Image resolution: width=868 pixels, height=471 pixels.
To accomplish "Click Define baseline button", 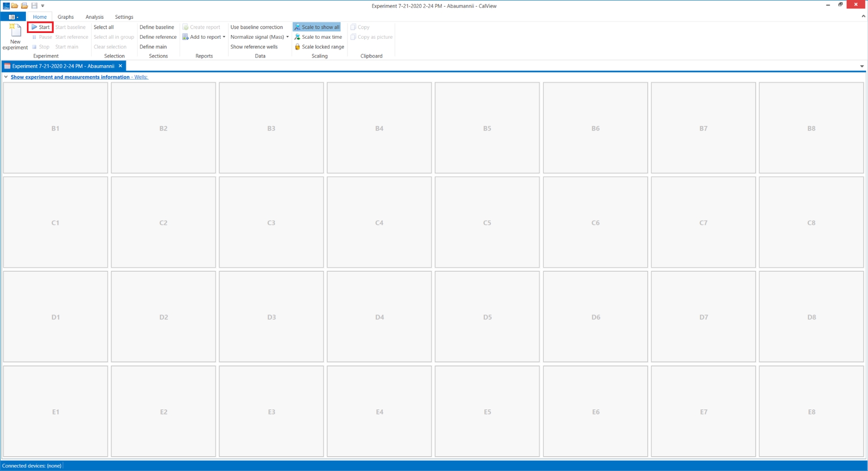I will (x=157, y=27).
